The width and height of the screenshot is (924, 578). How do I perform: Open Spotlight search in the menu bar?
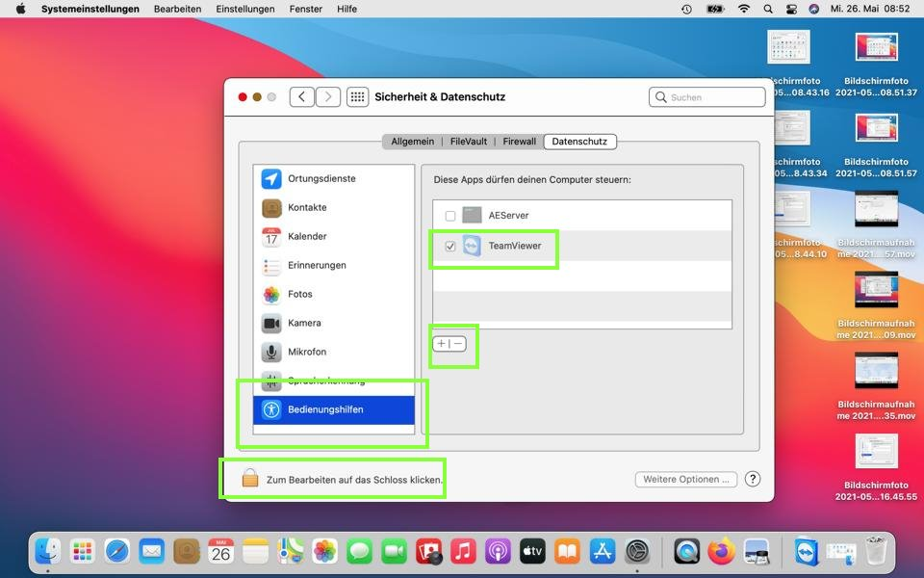[x=768, y=9]
